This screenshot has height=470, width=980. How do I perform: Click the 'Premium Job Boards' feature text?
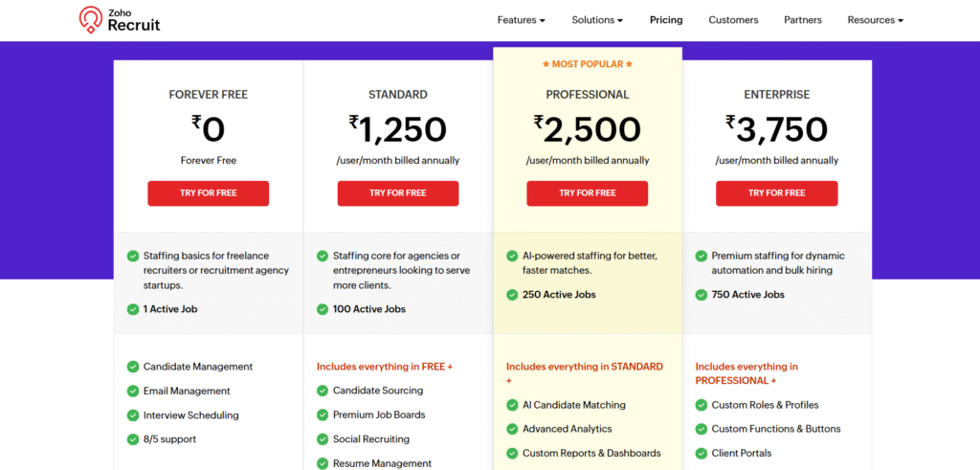tap(379, 415)
